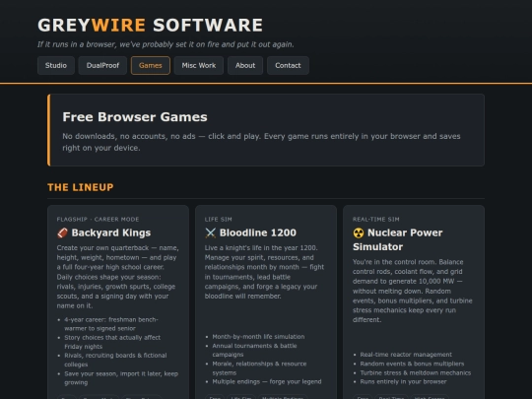The height and width of the screenshot is (399, 532).
Task: Click 'Morale, relationships & resource systems' bullet
Action: tap(259, 368)
